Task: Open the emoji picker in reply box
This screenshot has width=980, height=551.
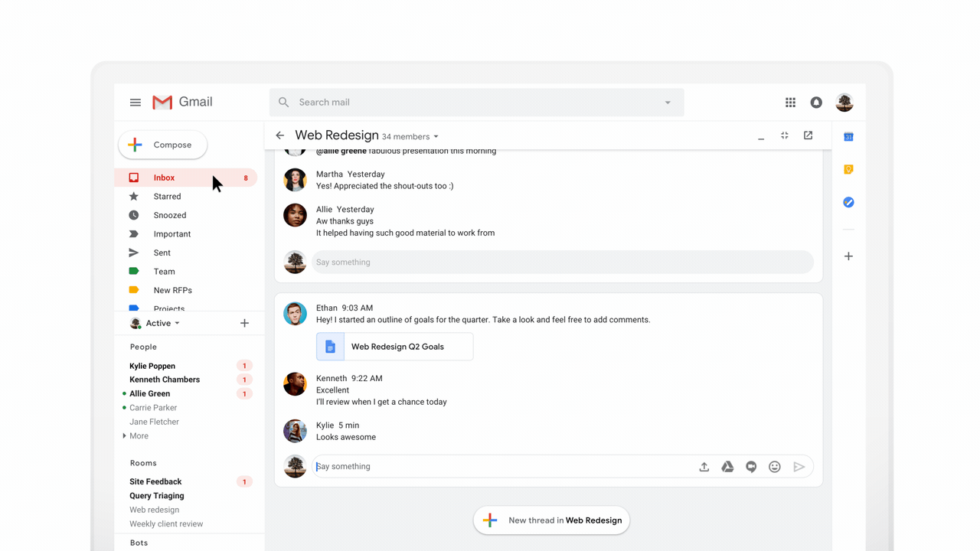Action: click(775, 467)
